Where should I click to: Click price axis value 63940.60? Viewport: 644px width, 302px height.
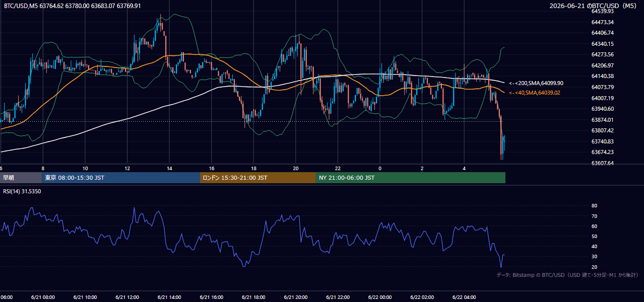[603, 109]
